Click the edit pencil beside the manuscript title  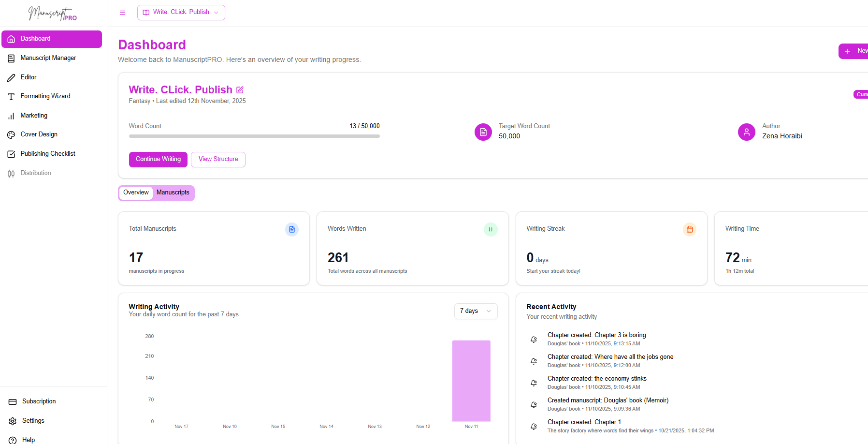coord(240,89)
